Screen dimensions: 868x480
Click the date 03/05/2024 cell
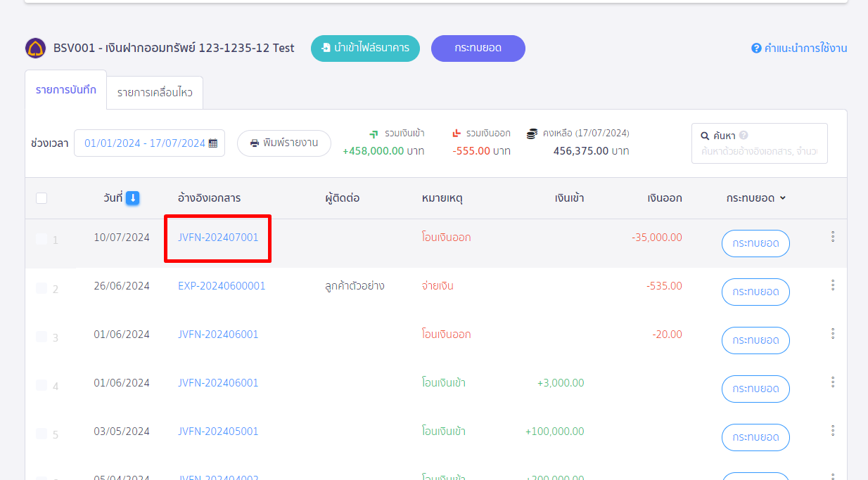(x=122, y=432)
